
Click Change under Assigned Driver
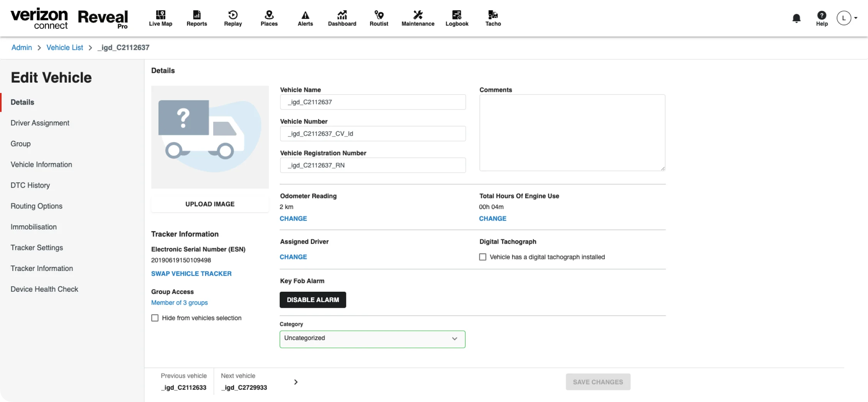(293, 257)
